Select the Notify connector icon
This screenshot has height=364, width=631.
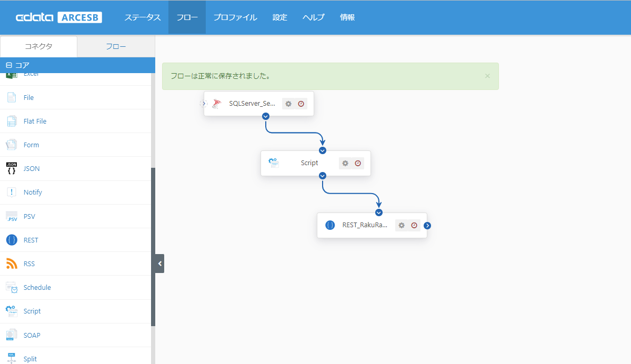(x=12, y=192)
